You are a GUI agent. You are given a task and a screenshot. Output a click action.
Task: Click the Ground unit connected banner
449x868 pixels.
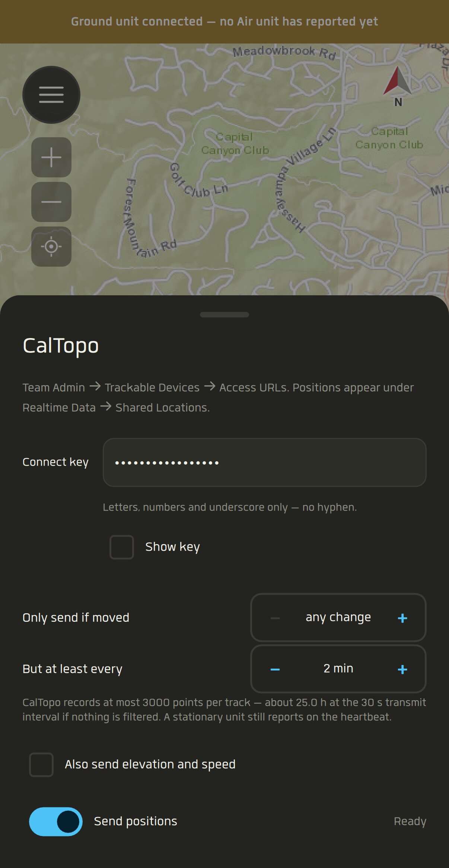[225, 22]
